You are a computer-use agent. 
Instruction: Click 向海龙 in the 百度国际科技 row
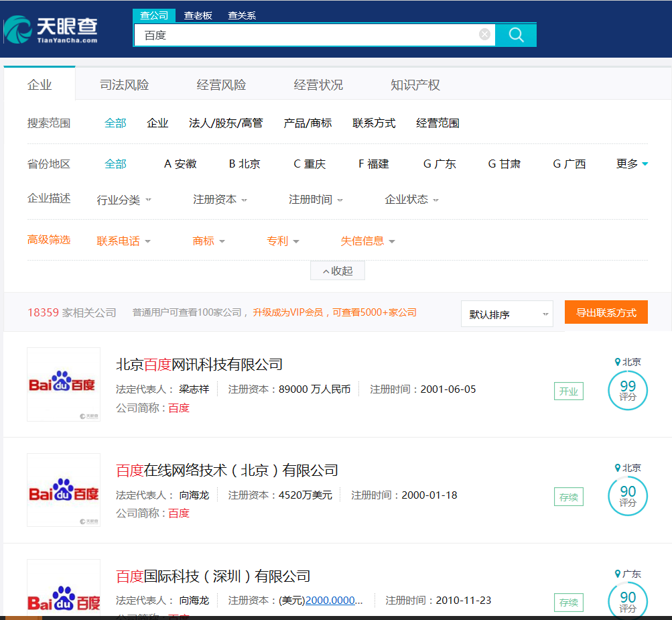tap(194, 601)
